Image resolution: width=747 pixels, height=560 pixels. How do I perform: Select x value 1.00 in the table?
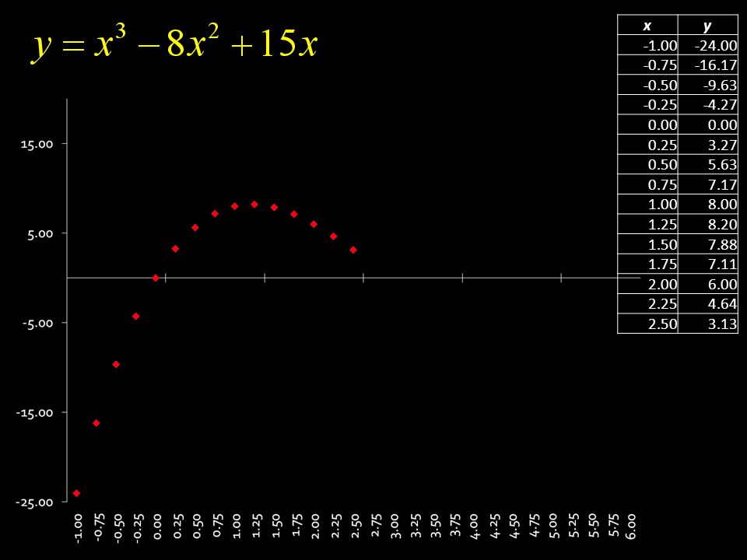point(647,205)
